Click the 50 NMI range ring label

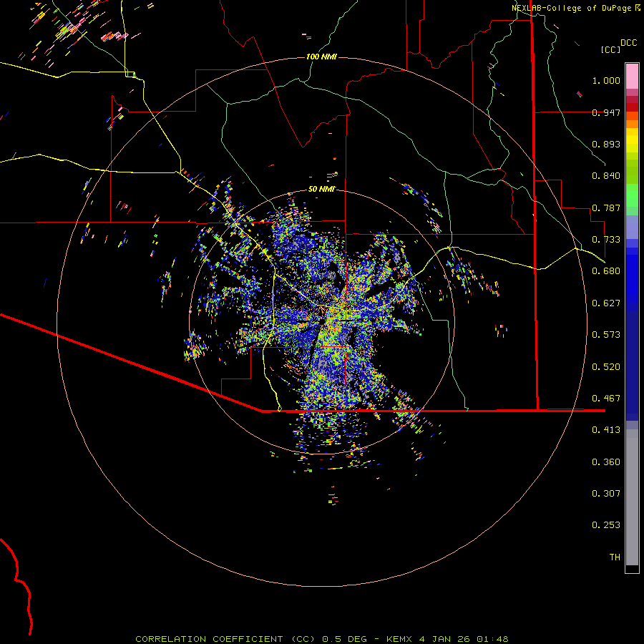321,189
